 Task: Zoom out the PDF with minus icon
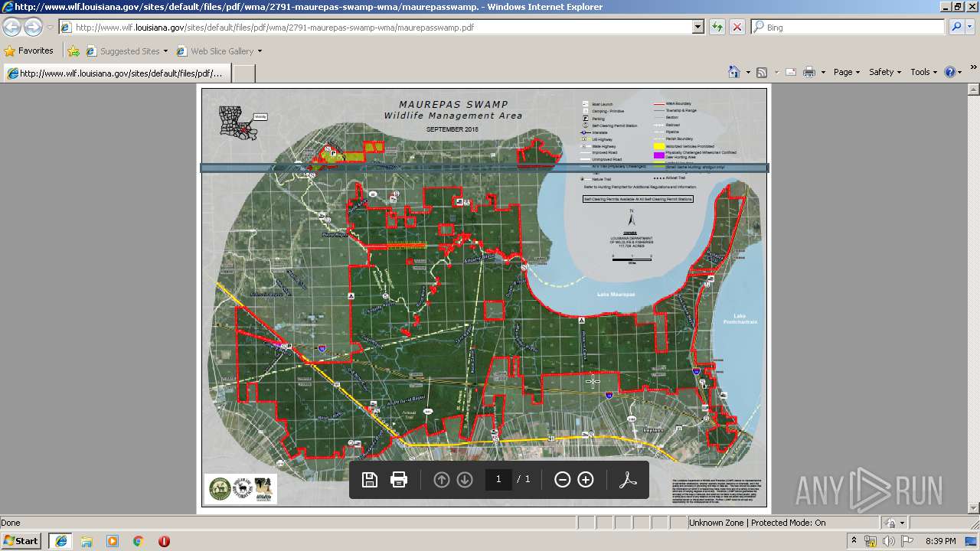point(563,480)
